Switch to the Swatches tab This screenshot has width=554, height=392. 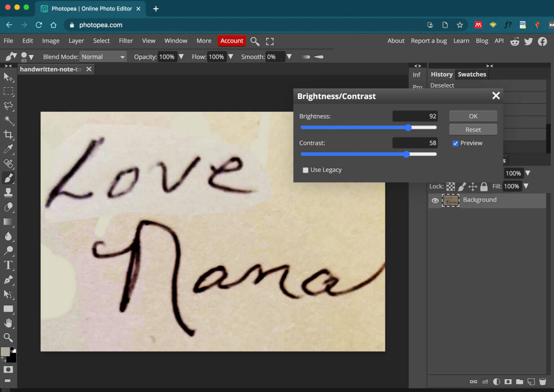(x=472, y=74)
